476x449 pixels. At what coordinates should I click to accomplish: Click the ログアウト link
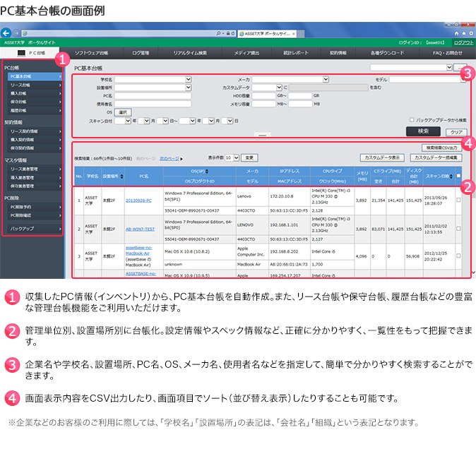click(463, 42)
